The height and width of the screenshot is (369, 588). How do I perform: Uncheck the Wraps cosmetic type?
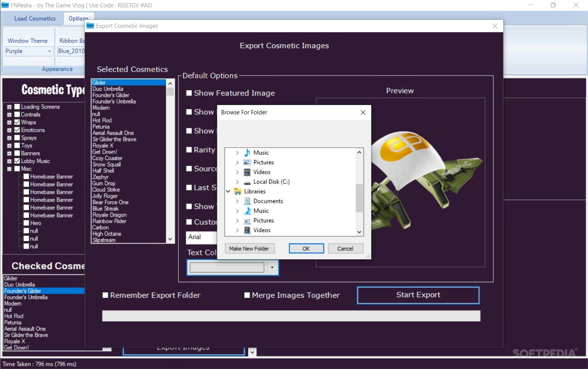17,122
